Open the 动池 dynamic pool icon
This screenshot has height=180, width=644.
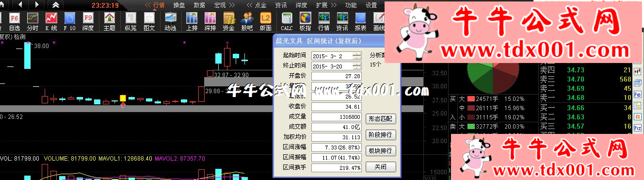pos(170,21)
